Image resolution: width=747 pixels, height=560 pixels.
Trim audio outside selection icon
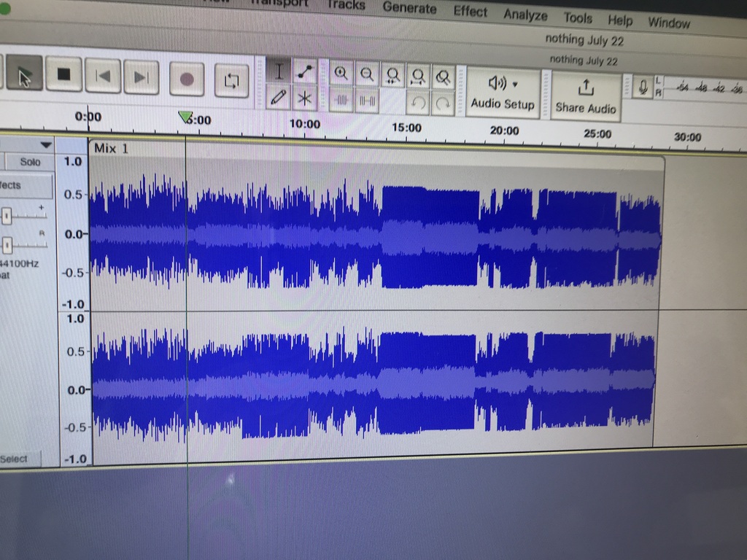click(x=341, y=100)
